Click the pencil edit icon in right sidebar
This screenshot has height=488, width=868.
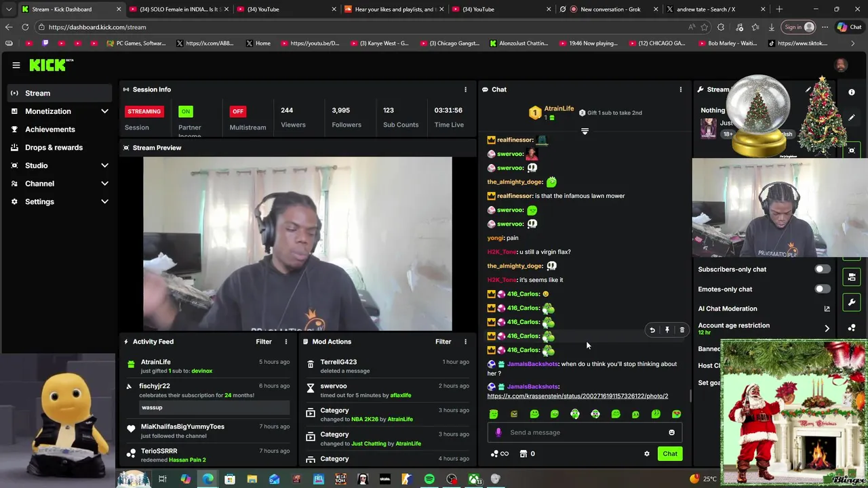tap(852, 117)
